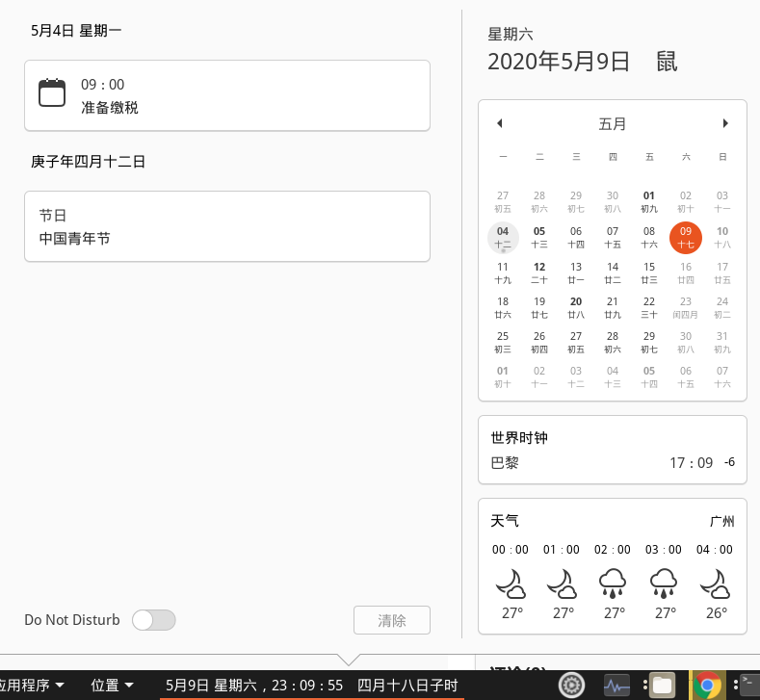The image size is (760, 700).
Task: Open file manager in taskbar
Action: coord(662,686)
